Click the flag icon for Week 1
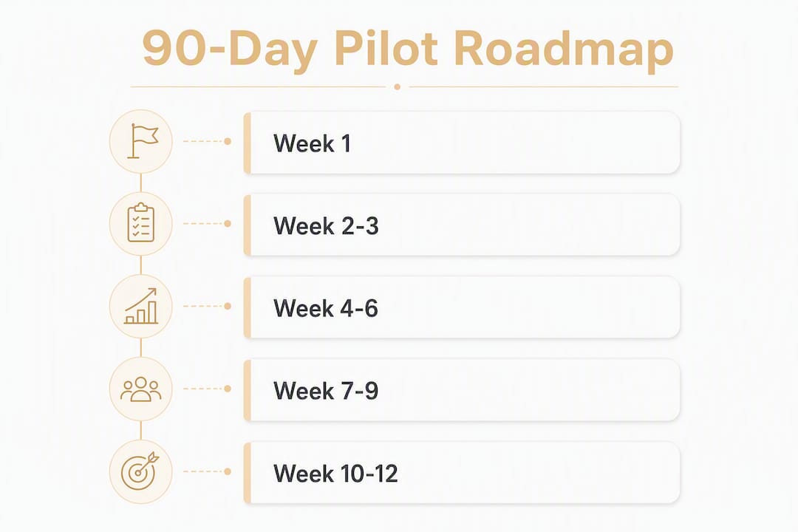Viewport: 798px width, 532px height. [x=141, y=141]
